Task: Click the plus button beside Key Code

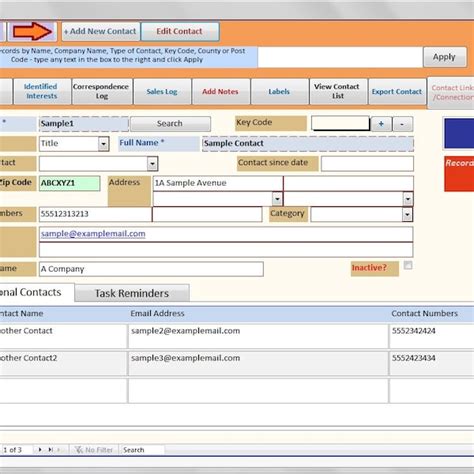Action: point(381,124)
